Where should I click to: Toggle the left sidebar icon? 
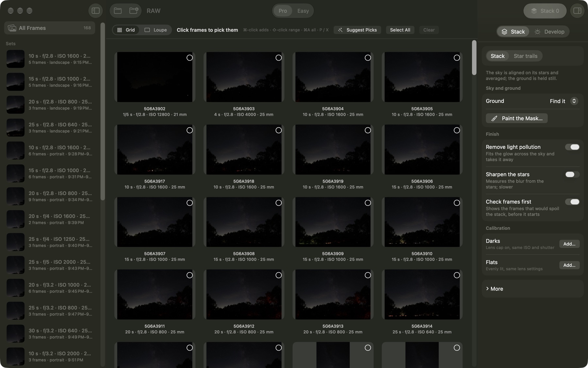pyautogui.click(x=95, y=11)
